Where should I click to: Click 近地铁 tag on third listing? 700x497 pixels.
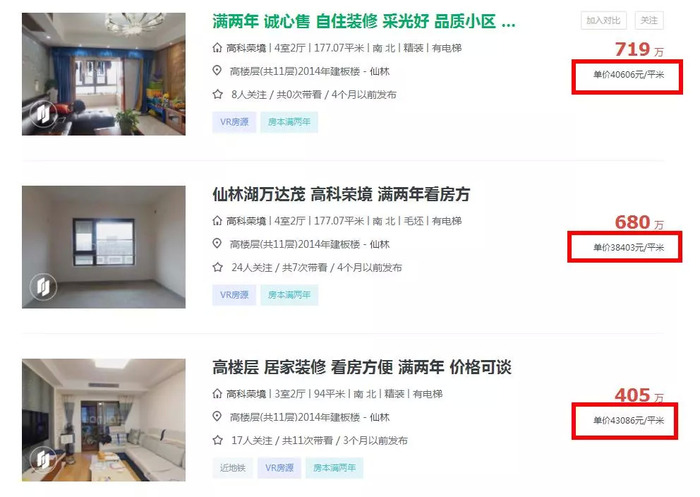233,468
